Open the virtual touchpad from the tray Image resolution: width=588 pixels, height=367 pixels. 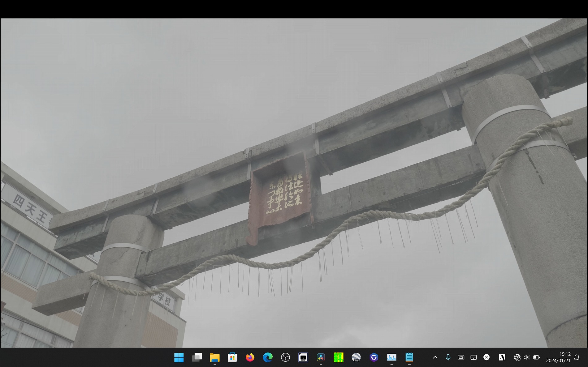473,357
